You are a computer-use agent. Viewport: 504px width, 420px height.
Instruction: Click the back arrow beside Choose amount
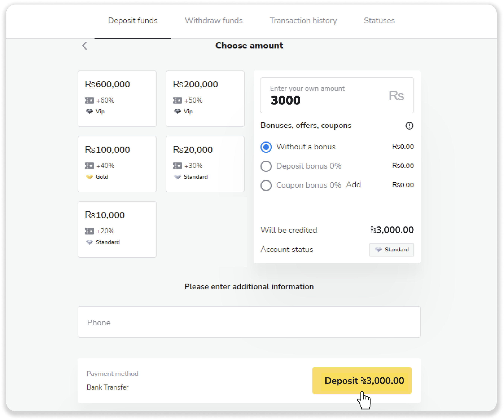point(84,45)
